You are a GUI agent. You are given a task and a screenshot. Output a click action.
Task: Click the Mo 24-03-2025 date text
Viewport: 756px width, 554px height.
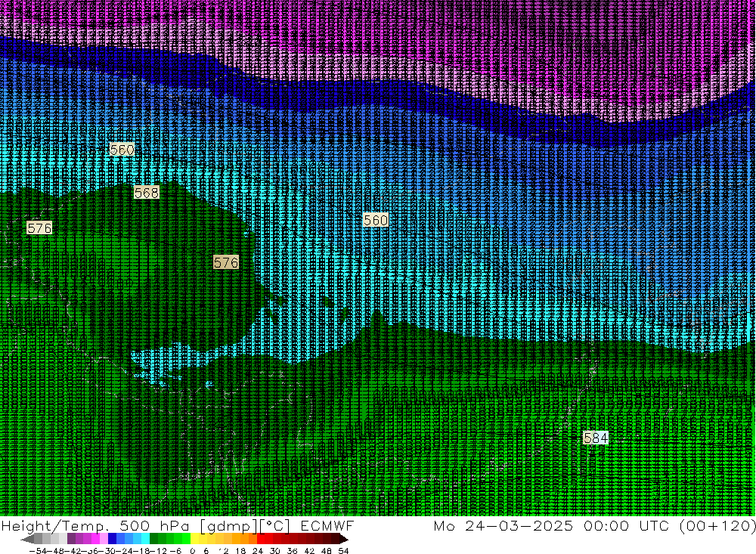(503, 525)
